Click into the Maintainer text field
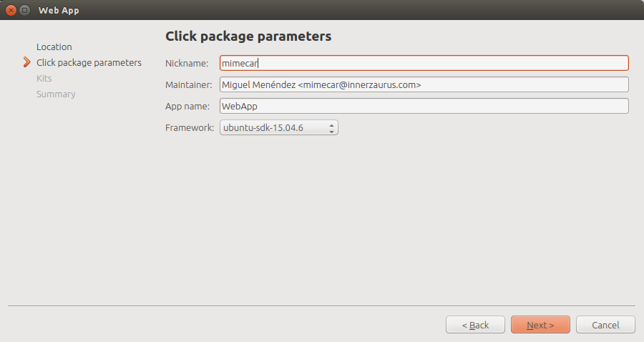The width and height of the screenshot is (644, 342). coord(424,84)
